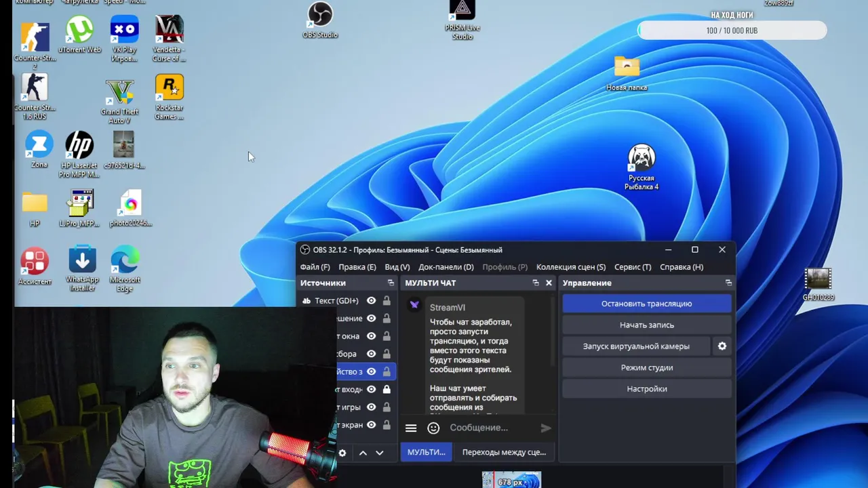
Task: Toggle visibility of the 'игры' source row
Action: (x=372, y=407)
